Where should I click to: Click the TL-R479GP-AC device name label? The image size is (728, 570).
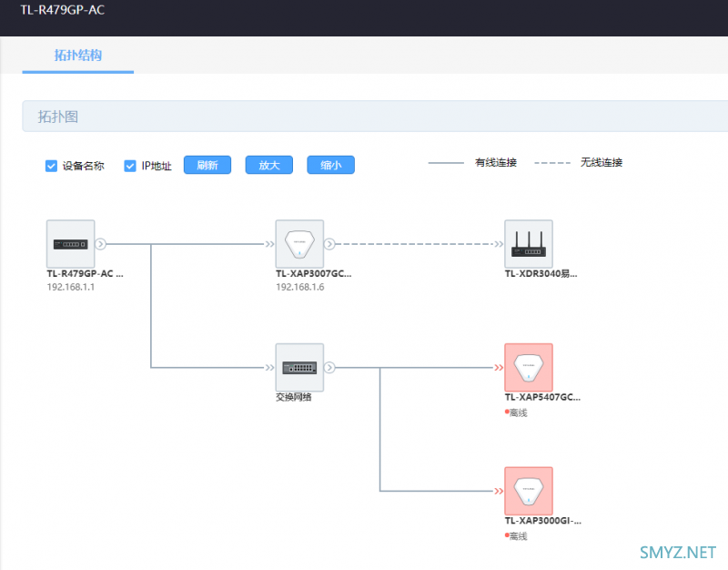pos(85,274)
